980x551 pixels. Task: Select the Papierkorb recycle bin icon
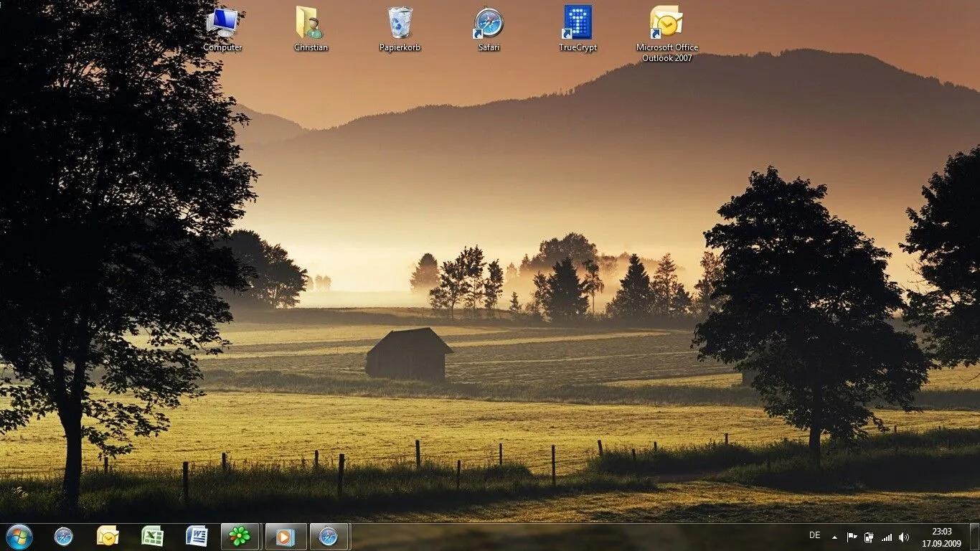[x=400, y=25]
